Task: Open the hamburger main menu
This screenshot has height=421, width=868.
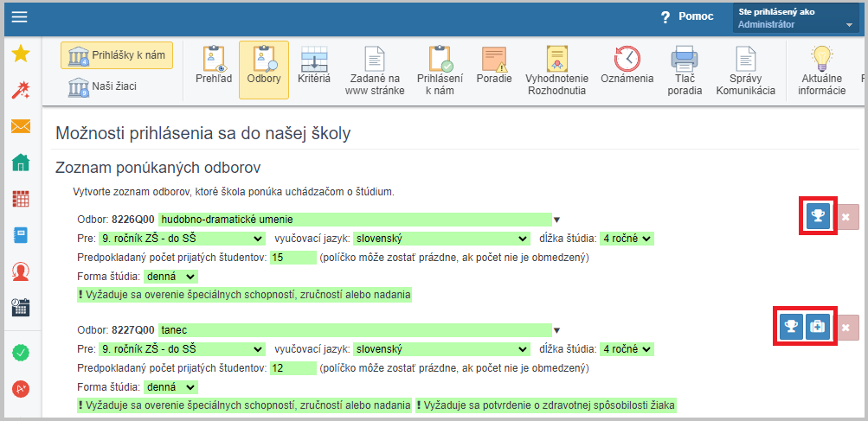Action: 19,17
